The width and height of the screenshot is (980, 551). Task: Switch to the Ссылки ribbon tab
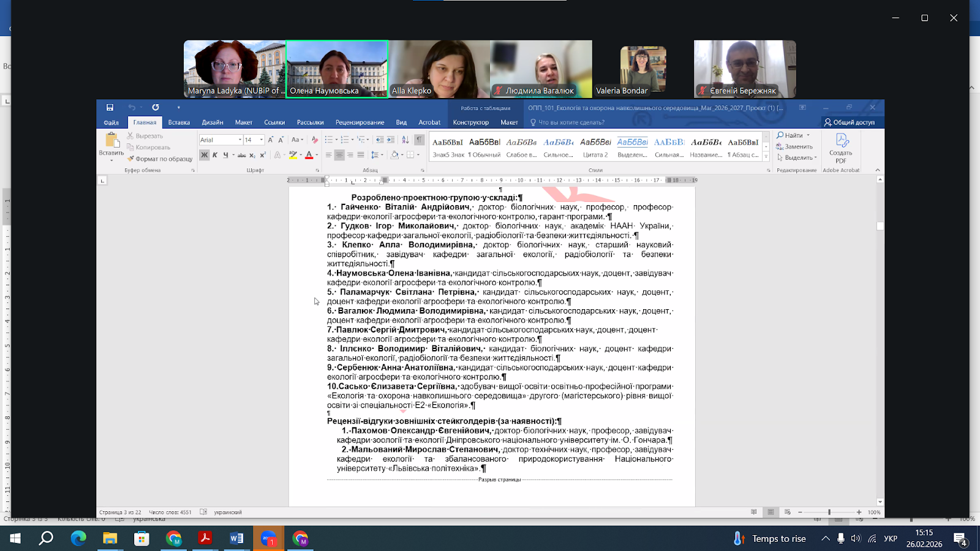tap(274, 122)
